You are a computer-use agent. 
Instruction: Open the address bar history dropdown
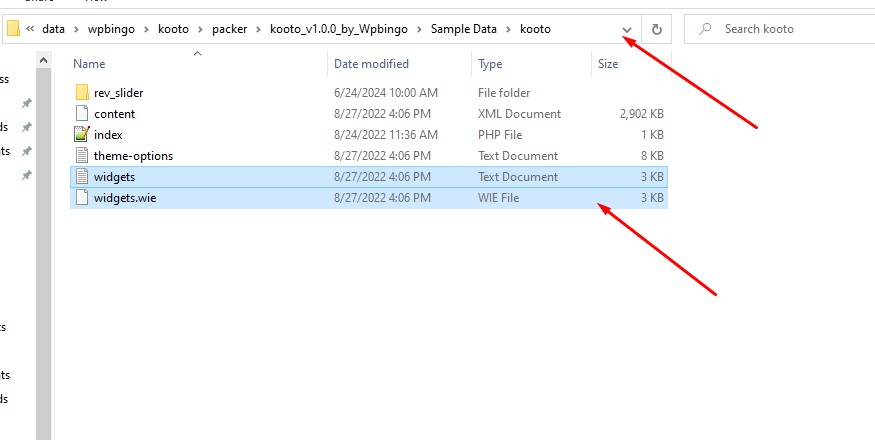(627, 29)
